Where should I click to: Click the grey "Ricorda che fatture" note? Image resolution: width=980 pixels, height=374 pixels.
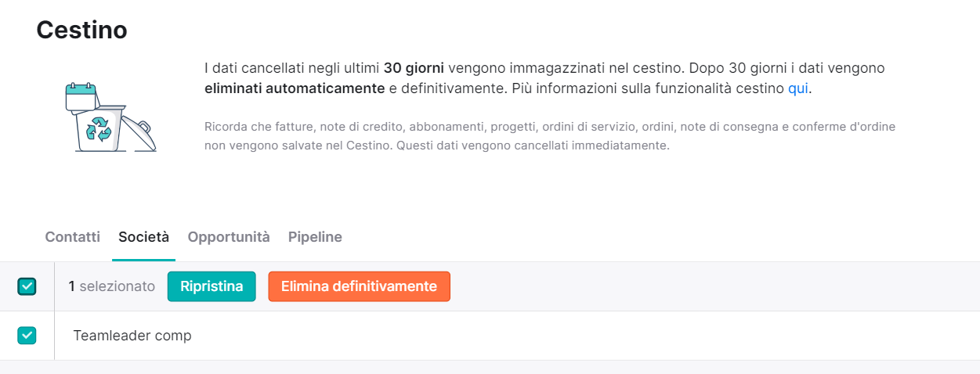point(550,136)
